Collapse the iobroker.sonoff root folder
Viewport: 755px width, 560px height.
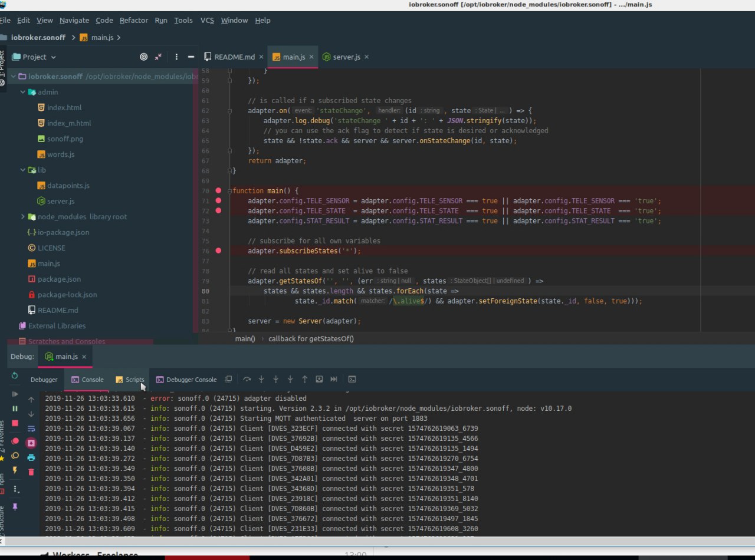tap(14, 77)
